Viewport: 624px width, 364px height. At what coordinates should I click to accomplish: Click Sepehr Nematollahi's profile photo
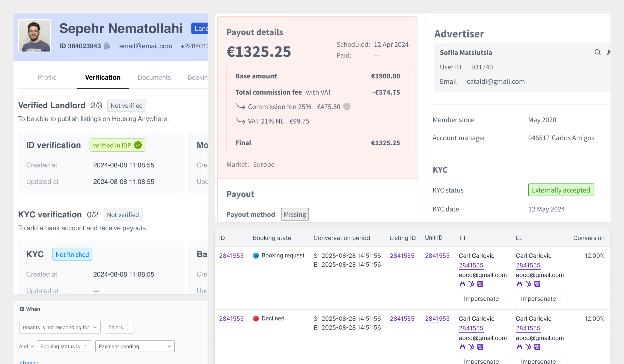point(35,36)
